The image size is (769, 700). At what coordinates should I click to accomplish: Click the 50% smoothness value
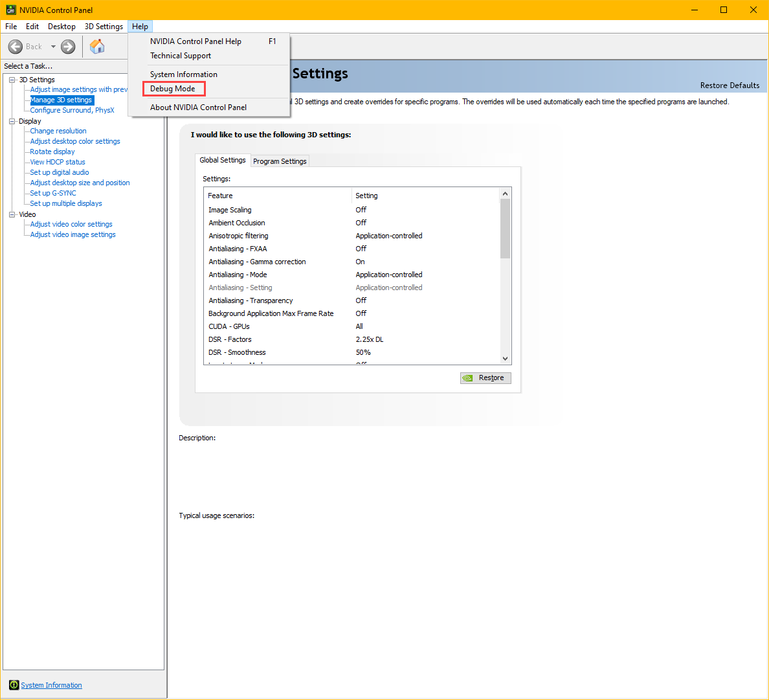tap(363, 353)
